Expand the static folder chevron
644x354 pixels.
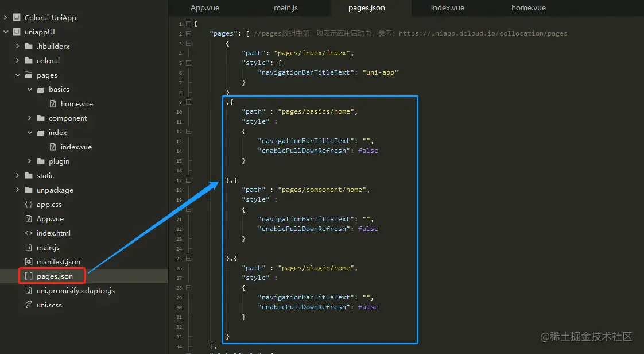tap(17, 175)
